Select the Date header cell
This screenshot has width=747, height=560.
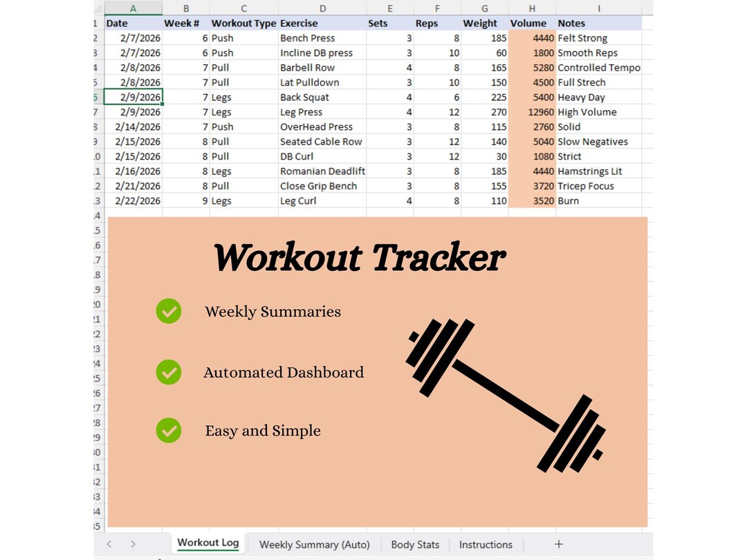(133, 24)
